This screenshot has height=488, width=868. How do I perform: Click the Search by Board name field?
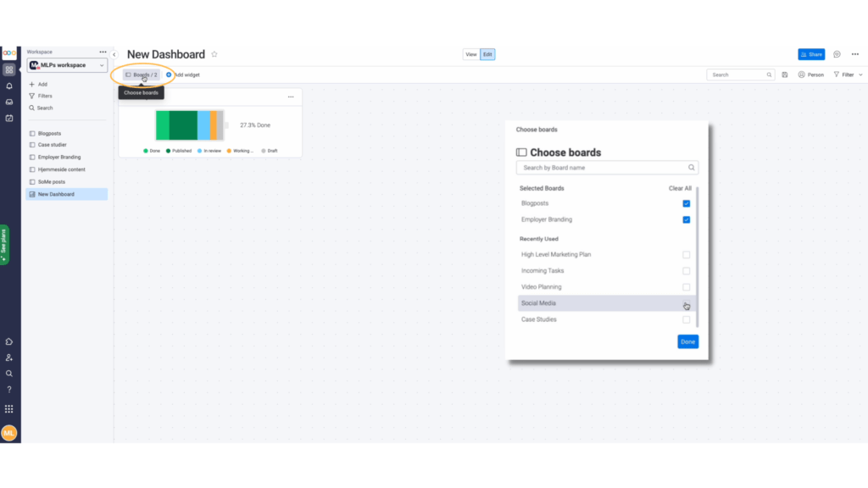click(x=607, y=168)
